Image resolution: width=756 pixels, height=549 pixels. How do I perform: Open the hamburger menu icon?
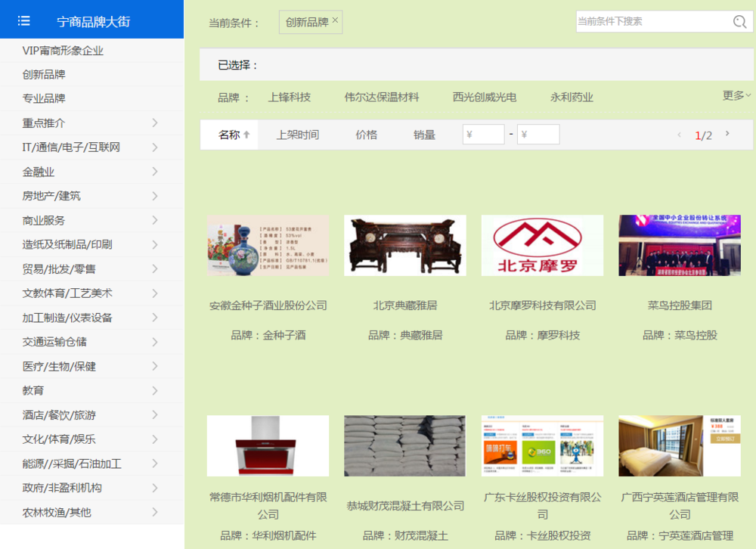[23, 20]
